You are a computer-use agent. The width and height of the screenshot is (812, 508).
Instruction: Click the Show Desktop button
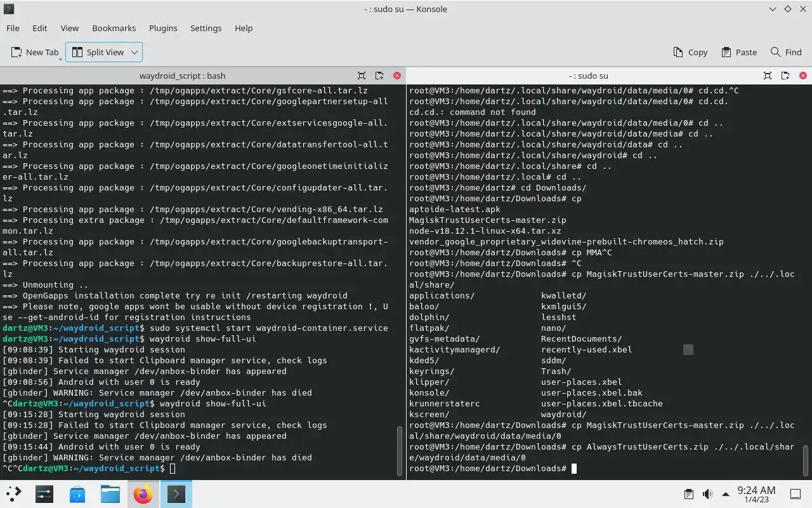click(796, 494)
